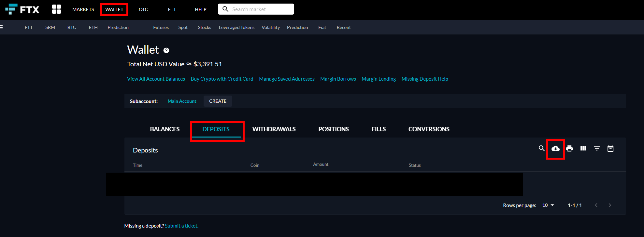
Task: Open HELP in top navigation
Action: [x=201, y=9]
